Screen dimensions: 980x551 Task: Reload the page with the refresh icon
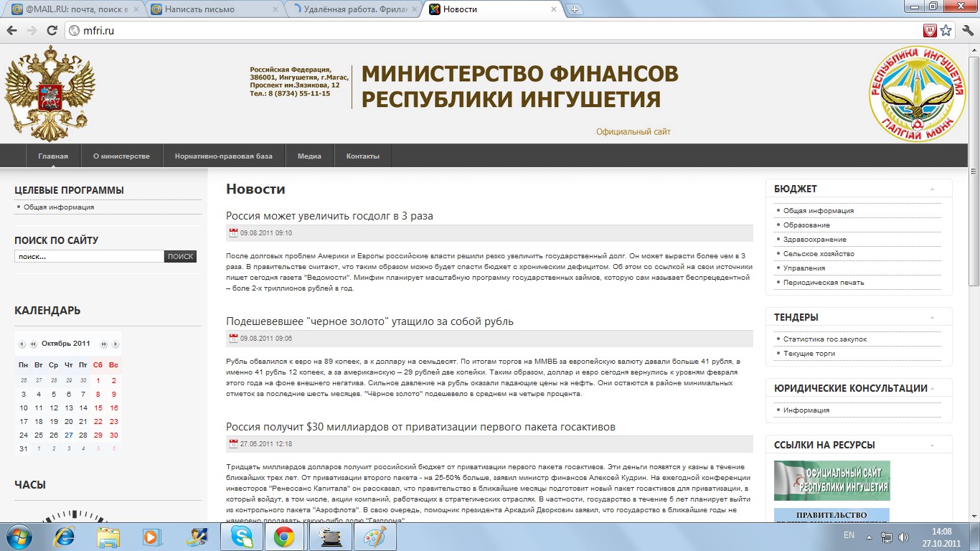[x=52, y=31]
